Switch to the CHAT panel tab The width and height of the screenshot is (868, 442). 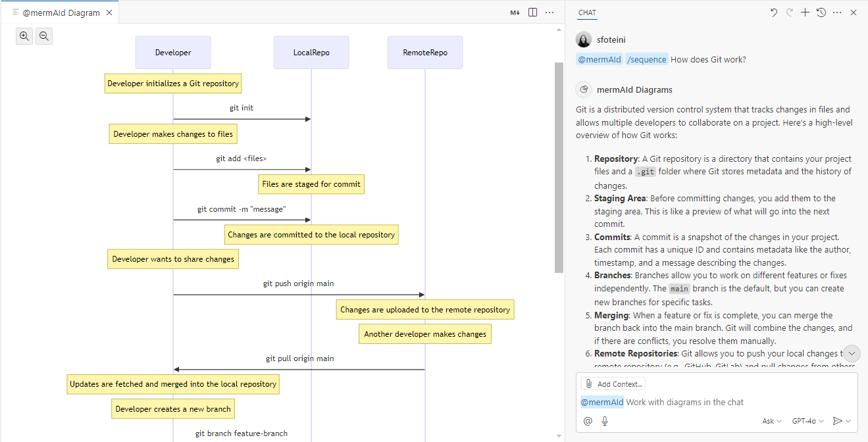pyautogui.click(x=587, y=12)
